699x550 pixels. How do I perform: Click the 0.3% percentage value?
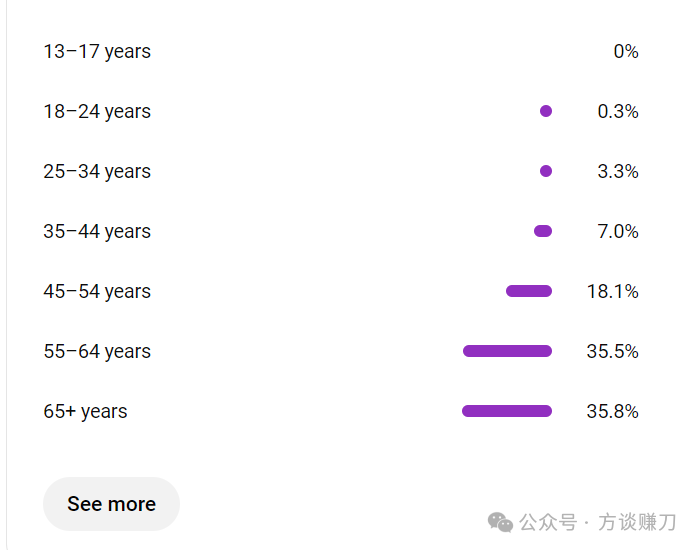(x=618, y=112)
